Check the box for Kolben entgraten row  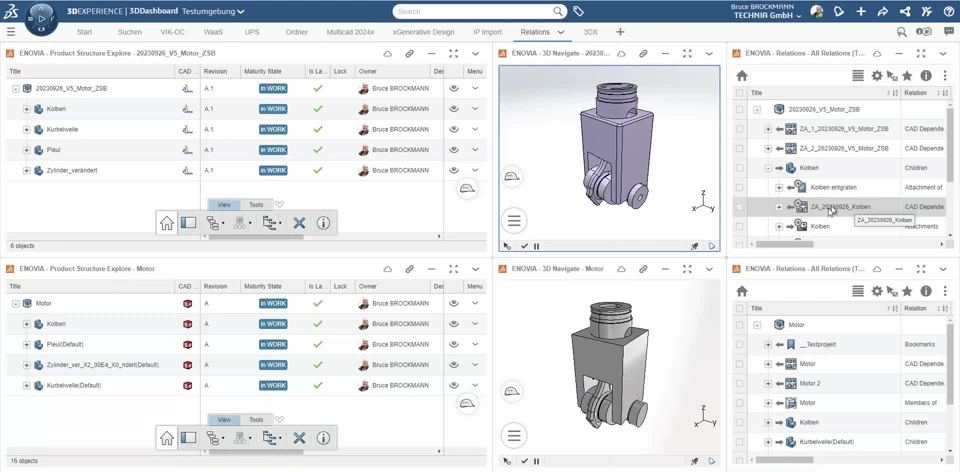click(740, 187)
